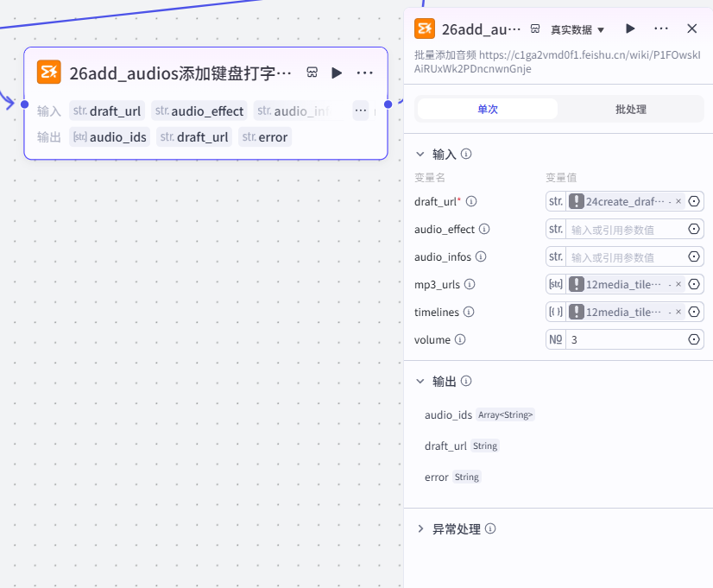The image size is (713, 588).
Task: Click the audio_effect input tag on canvas node
Action: (199, 111)
